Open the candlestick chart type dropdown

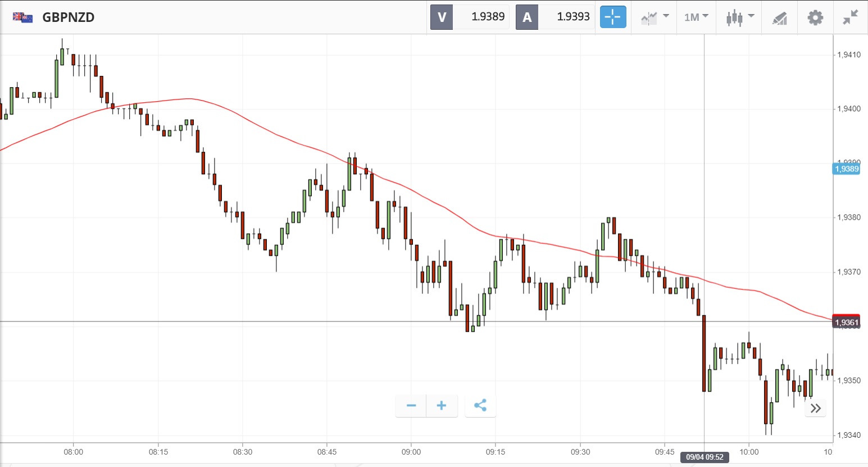coord(739,17)
